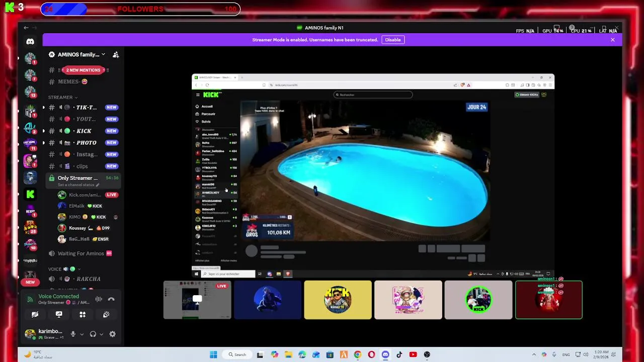Select voice participant KIMO

(x=88, y=217)
